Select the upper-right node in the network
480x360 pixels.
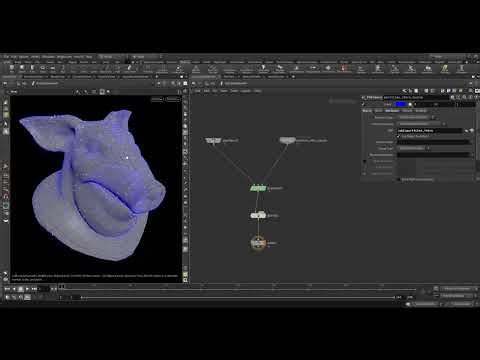tap(287, 140)
